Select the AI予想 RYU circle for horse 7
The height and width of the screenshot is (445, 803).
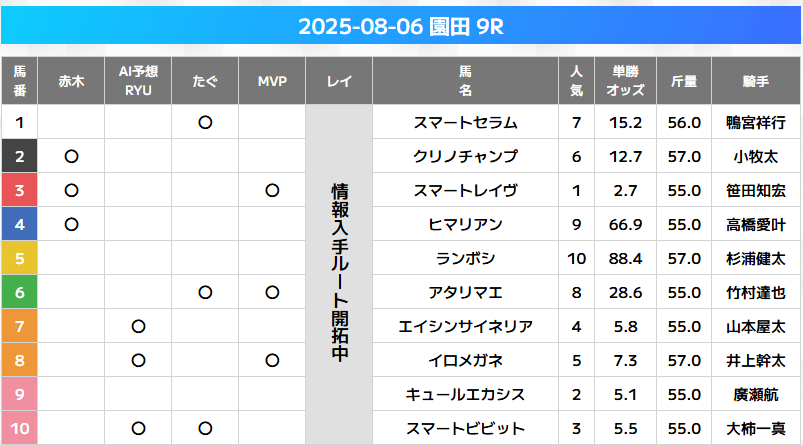click(x=138, y=326)
